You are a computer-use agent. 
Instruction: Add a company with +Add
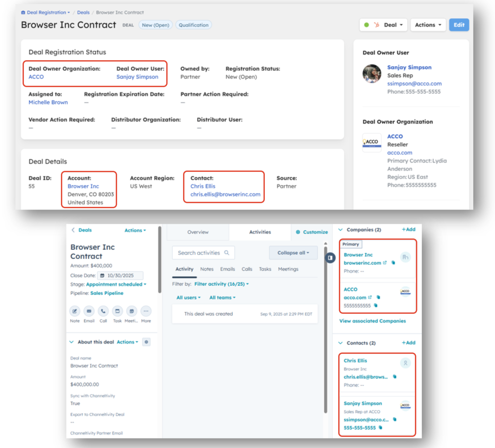[409, 229]
